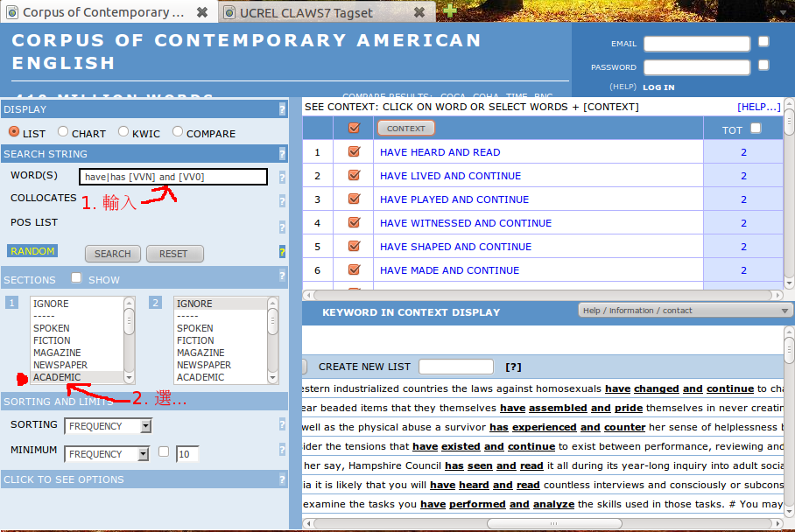
Task: Click underlined word 'changed' in context line
Action: click(656, 388)
